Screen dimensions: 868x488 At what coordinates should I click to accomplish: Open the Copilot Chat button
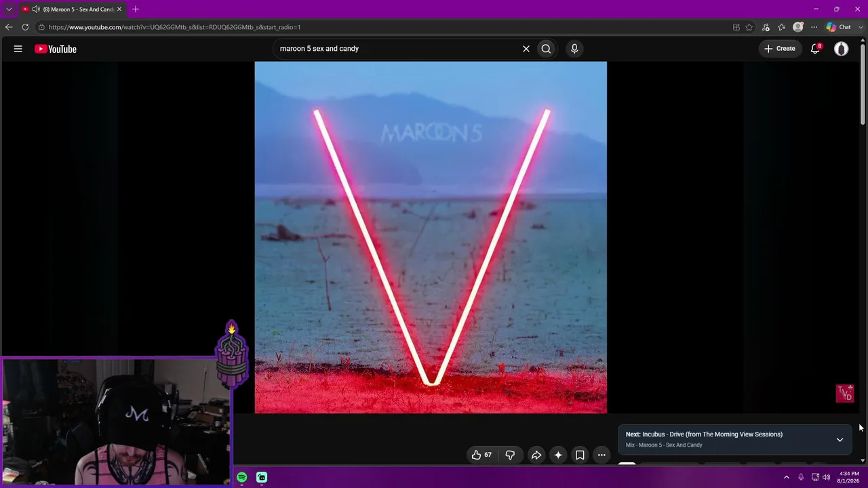[839, 27]
